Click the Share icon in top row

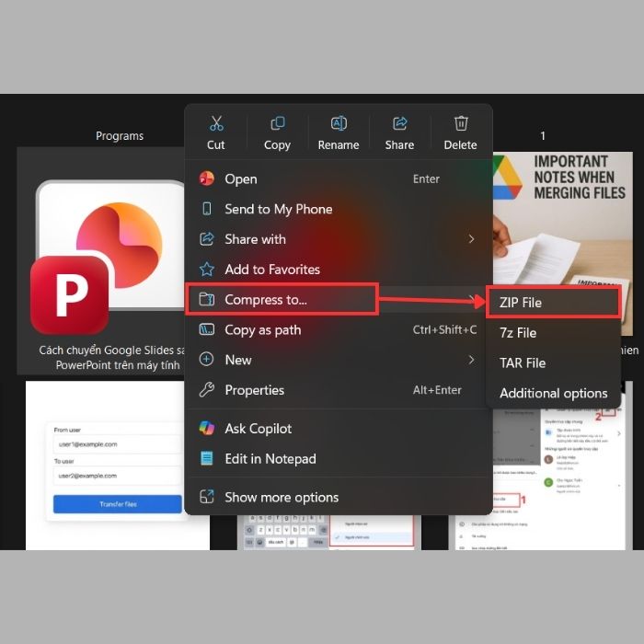coord(399,123)
